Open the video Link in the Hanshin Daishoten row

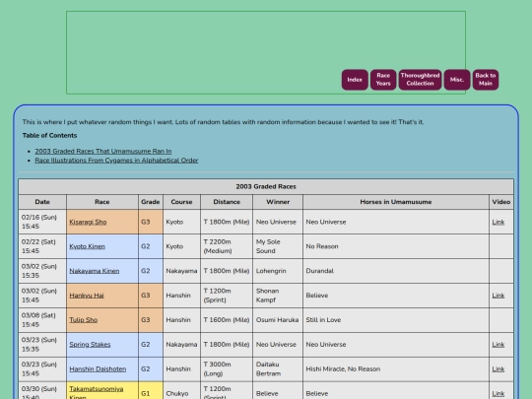[x=499, y=368]
